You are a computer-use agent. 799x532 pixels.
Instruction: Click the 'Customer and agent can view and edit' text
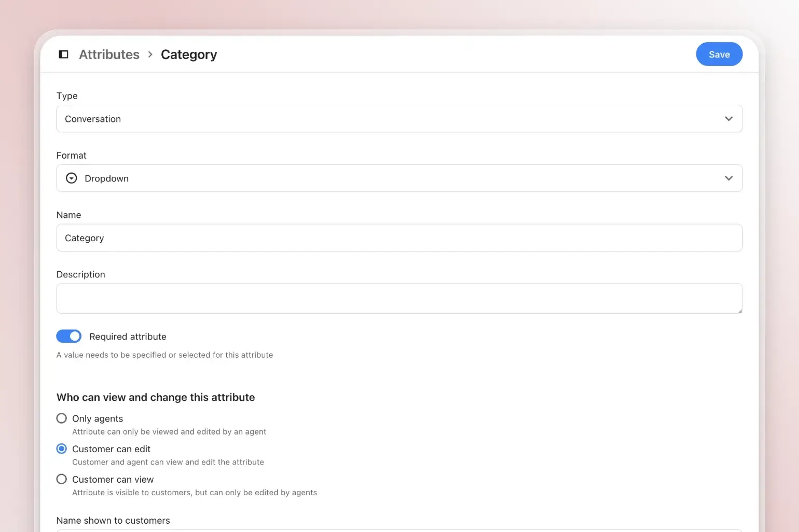(168, 463)
